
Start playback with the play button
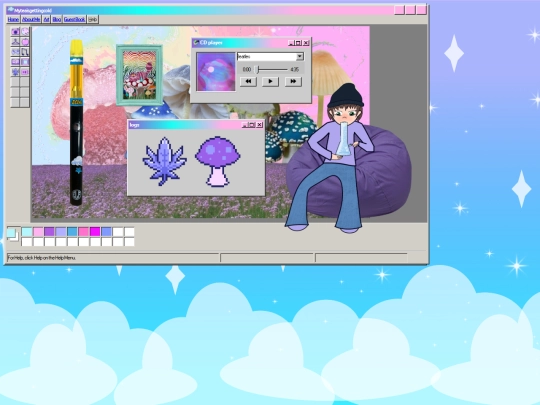270,82
